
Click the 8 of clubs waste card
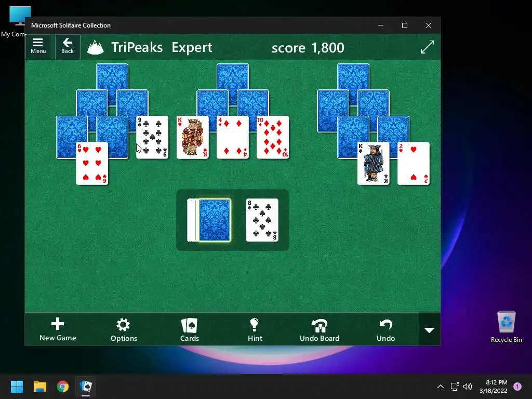(262, 220)
